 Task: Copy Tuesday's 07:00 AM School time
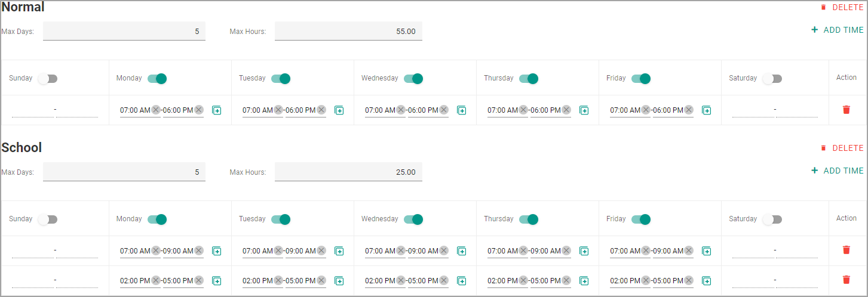(x=339, y=251)
